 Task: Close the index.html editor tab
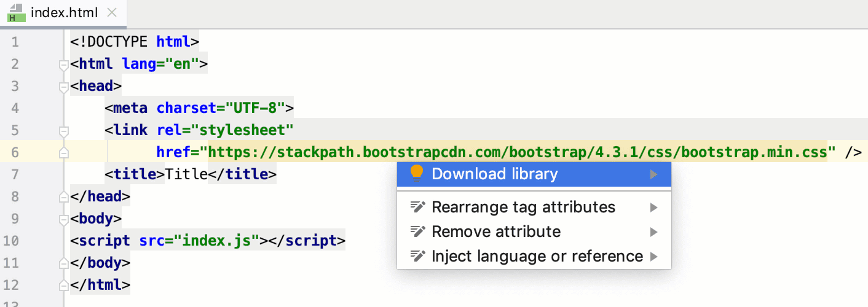[111, 13]
